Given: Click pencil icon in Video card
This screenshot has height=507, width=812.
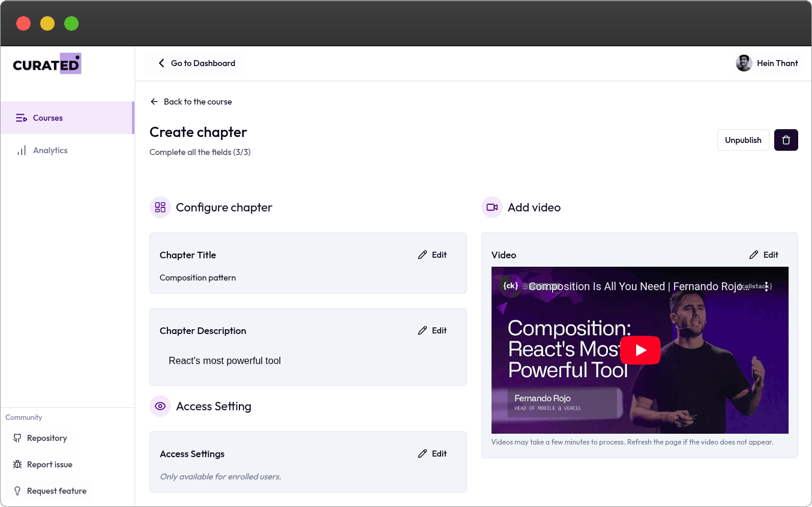Looking at the screenshot, I should [x=754, y=255].
